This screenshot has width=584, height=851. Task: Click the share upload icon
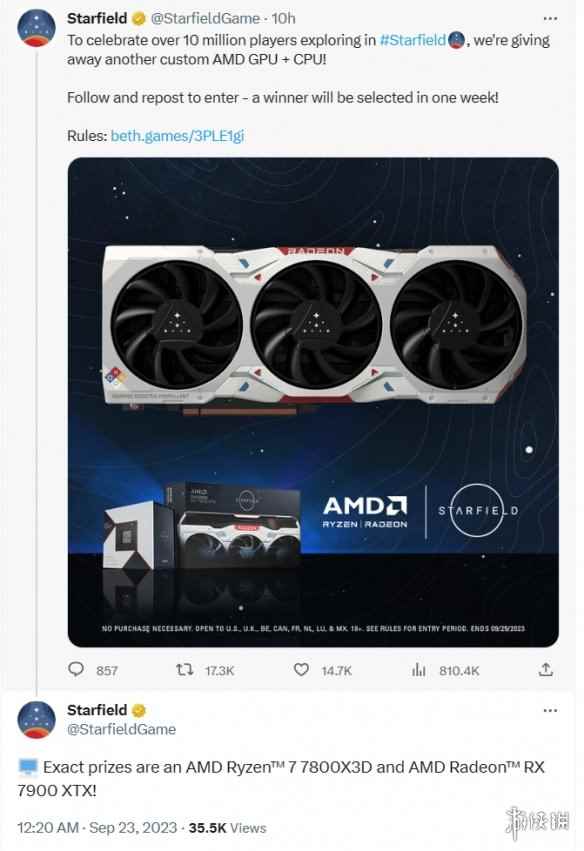(x=545, y=670)
